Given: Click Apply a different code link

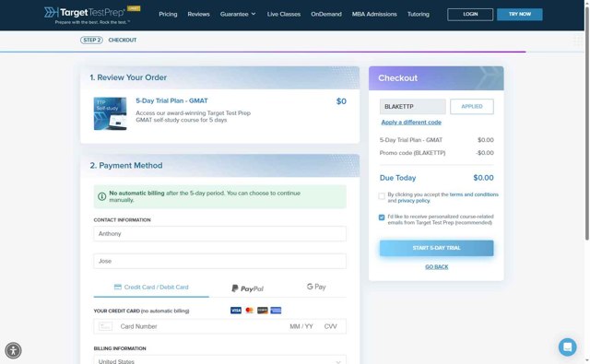Looking at the screenshot, I should tap(411, 123).
